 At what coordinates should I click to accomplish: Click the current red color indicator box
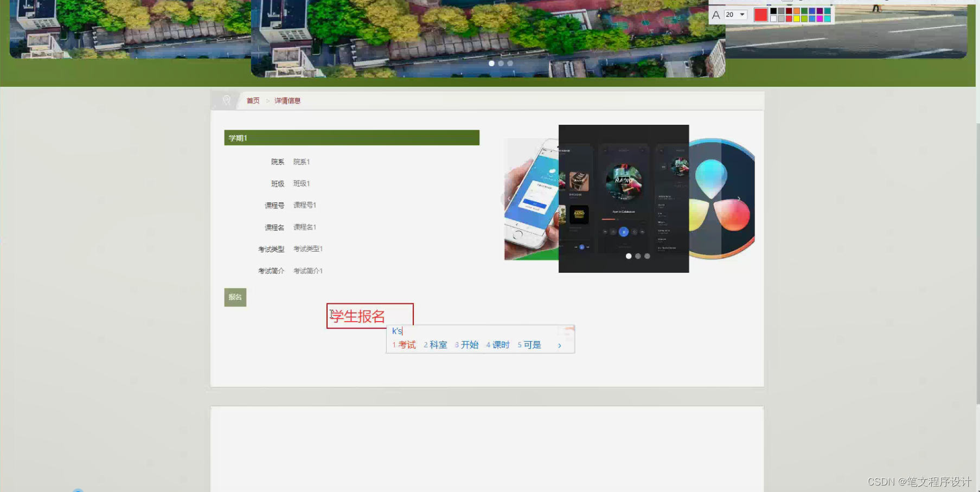(761, 15)
